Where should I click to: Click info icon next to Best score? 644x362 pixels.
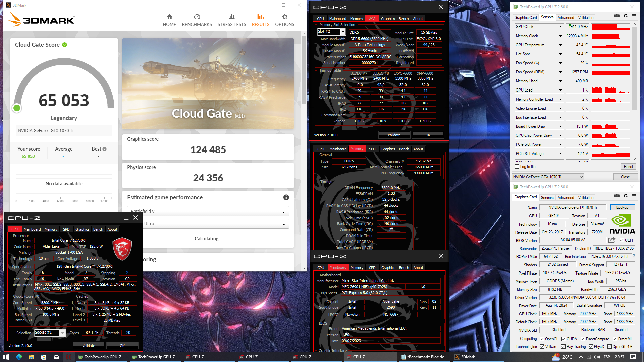point(105,149)
